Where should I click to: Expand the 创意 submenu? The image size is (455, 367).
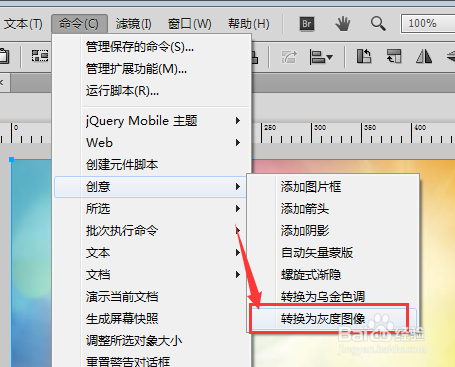click(151, 187)
